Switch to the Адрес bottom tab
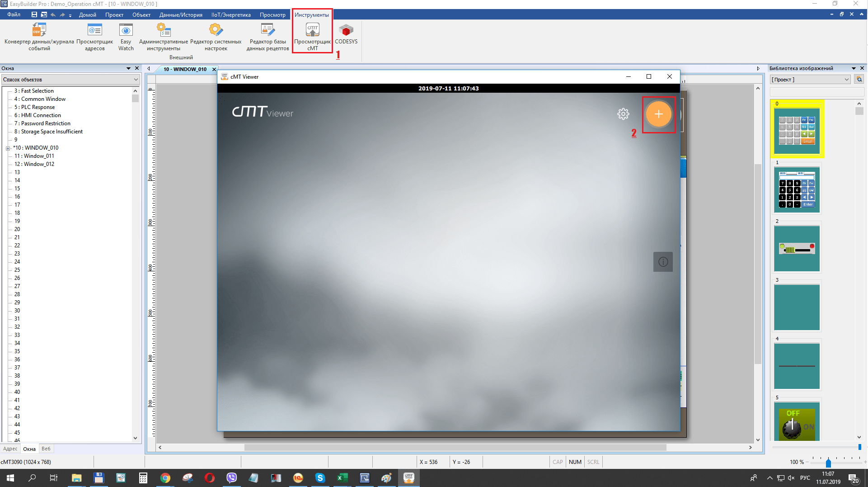The width and height of the screenshot is (868, 487). coord(10,449)
